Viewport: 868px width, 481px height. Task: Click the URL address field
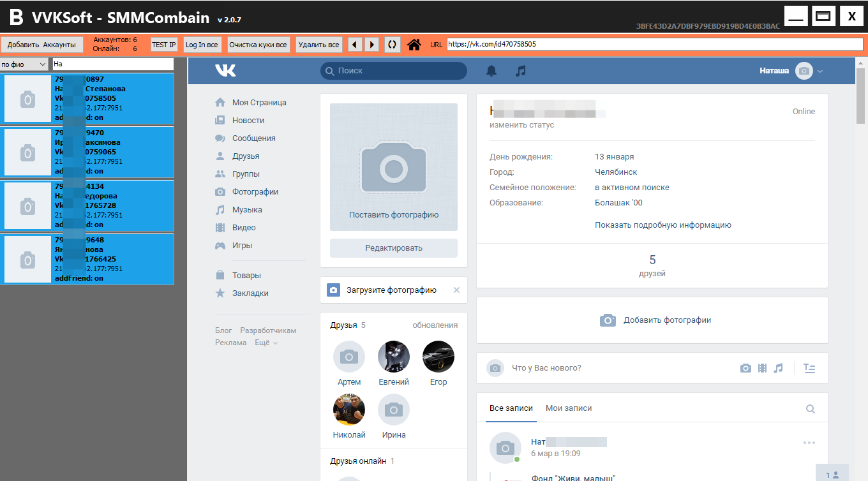655,44
